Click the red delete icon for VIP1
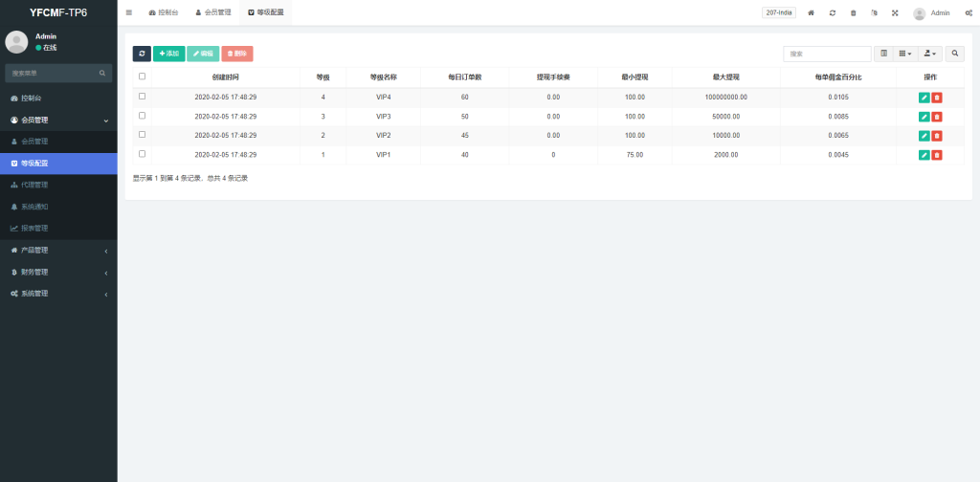 tap(937, 155)
